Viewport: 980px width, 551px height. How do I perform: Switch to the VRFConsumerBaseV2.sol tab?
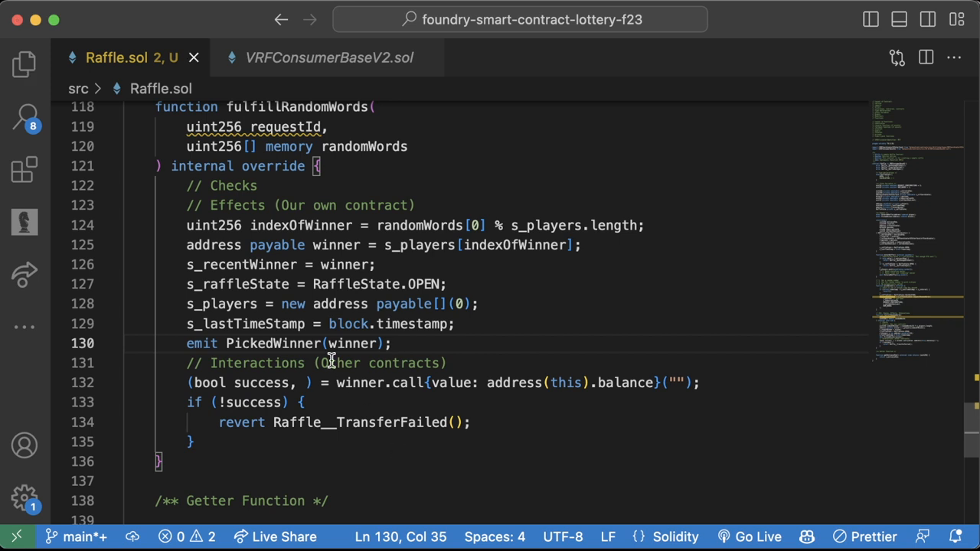coord(328,57)
